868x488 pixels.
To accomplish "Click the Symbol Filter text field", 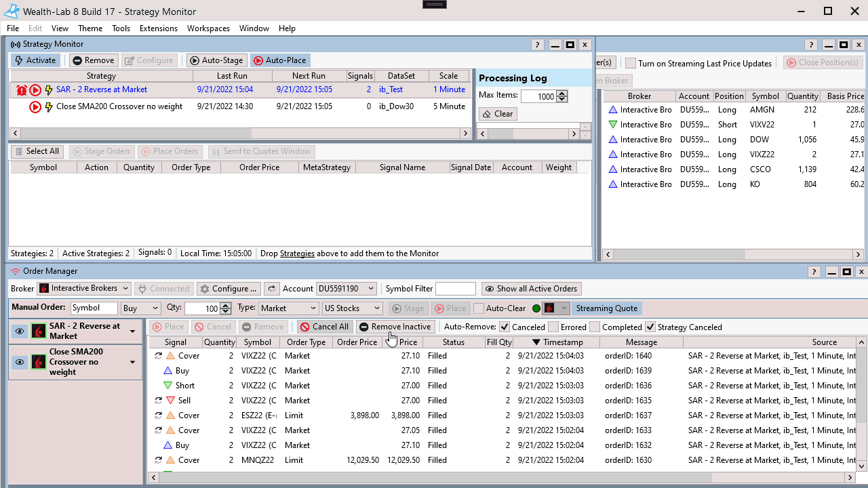I will point(455,289).
